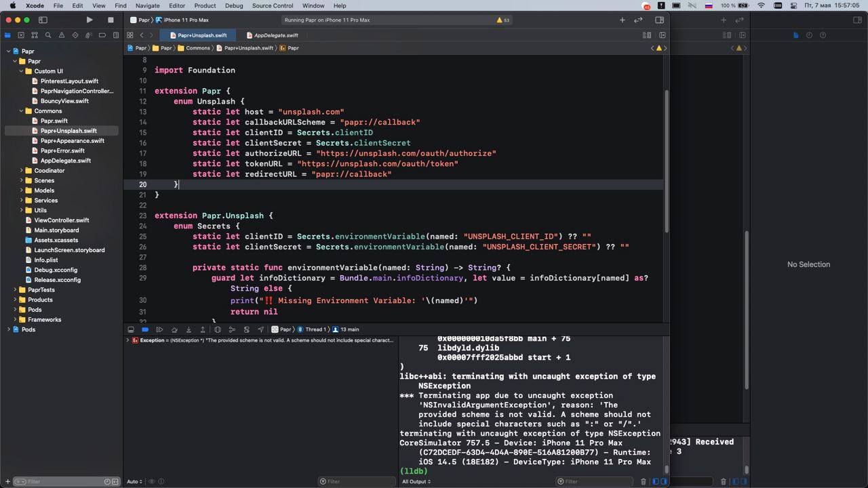The height and width of the screenshot is (488, 868).
Task: Hide the debug area
Action: pyautogui.click(x=131, y=329)
